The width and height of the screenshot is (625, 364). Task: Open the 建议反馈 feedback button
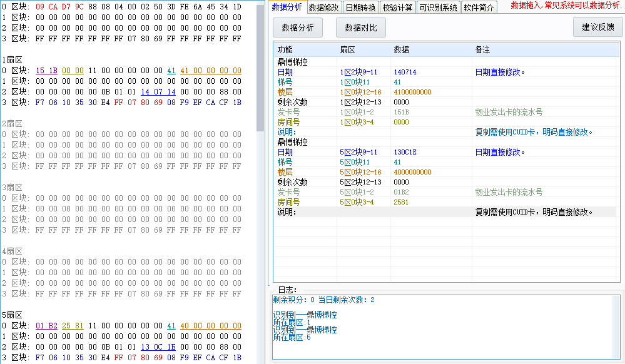click(x=598, y=27)
